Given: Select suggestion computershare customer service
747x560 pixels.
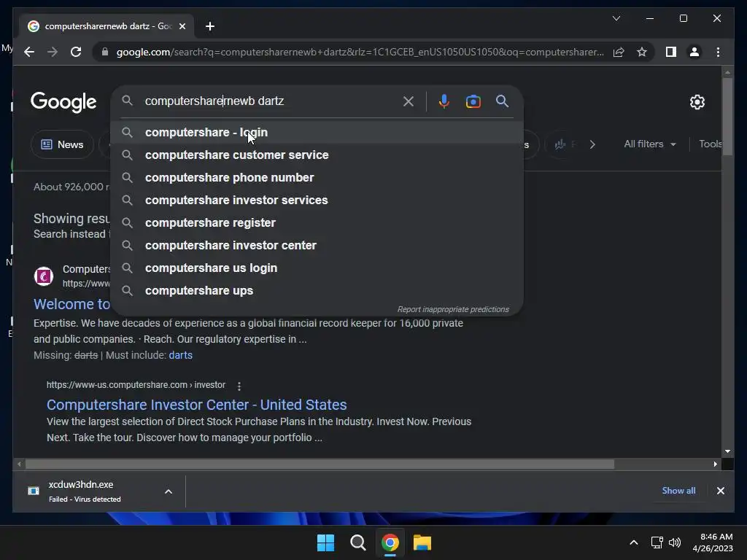Looking at the screenshot, I should [317, 155].
